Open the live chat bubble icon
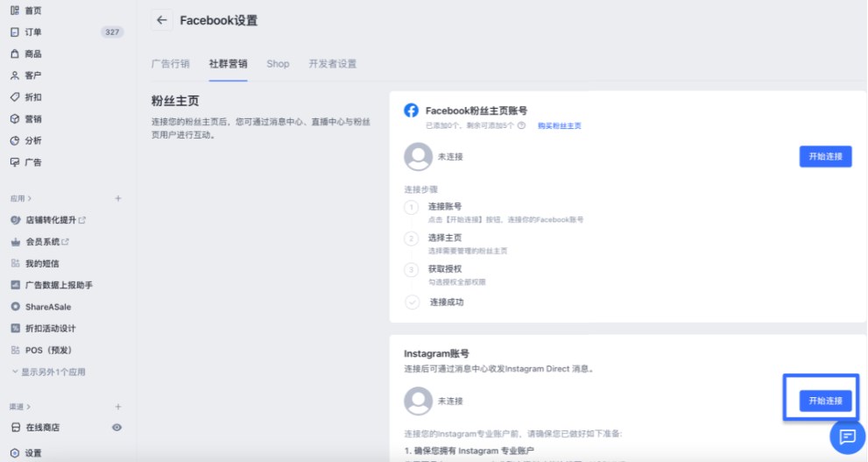 click(x=848, y=437)
